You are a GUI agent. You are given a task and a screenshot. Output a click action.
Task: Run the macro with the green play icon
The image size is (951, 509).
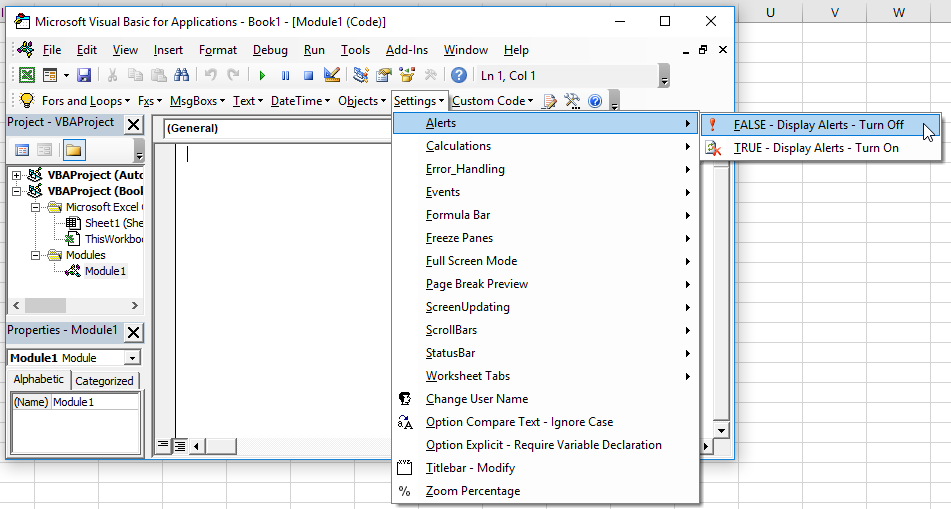pyautogui.click(x=262, y=75)
